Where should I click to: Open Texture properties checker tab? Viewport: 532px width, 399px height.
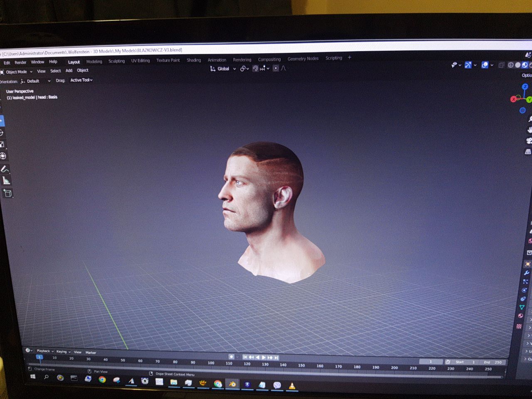(520, 326)
